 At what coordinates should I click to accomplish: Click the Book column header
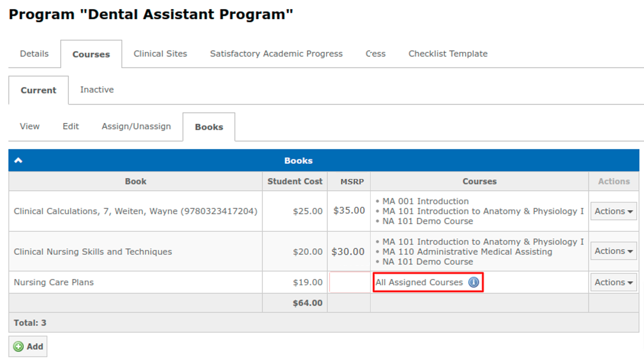click(x=136, y=181)
